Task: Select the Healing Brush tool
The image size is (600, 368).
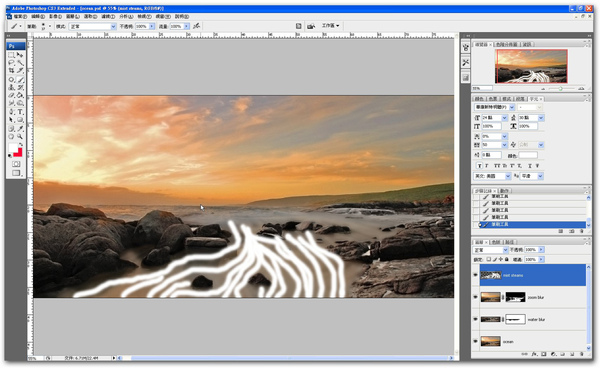Action: (x=11, y=80)
